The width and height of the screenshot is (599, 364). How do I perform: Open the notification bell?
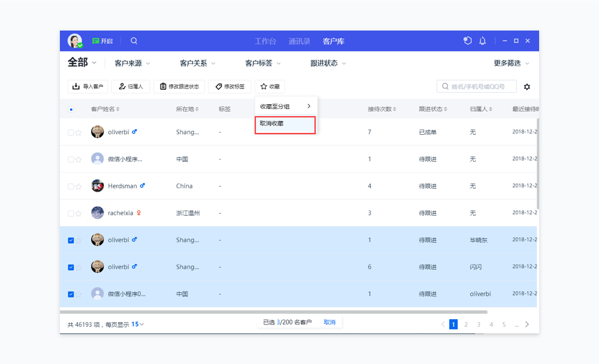482,41
